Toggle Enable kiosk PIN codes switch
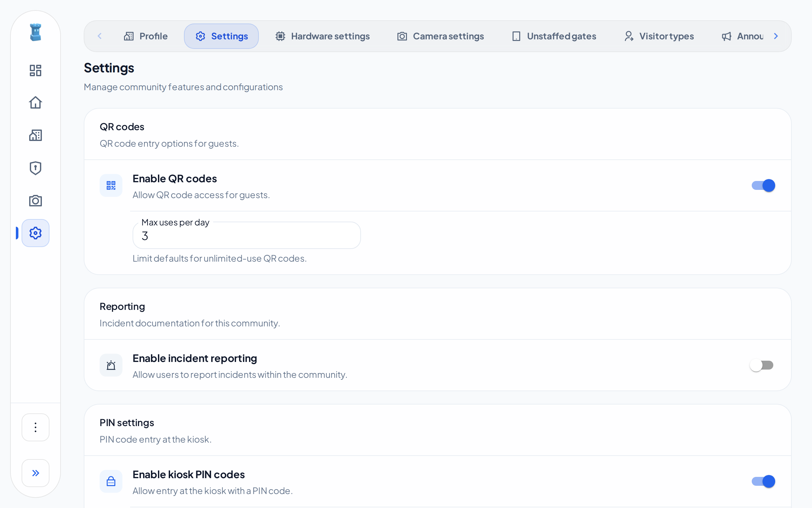The image size is (812, 508). pos(763,481)
